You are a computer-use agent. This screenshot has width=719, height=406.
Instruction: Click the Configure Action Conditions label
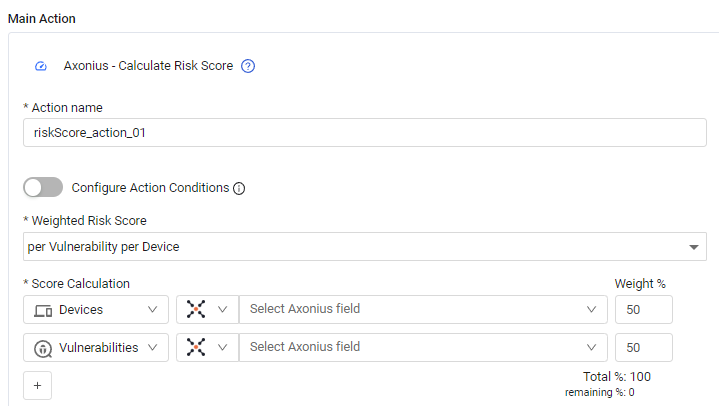[150, 188]
